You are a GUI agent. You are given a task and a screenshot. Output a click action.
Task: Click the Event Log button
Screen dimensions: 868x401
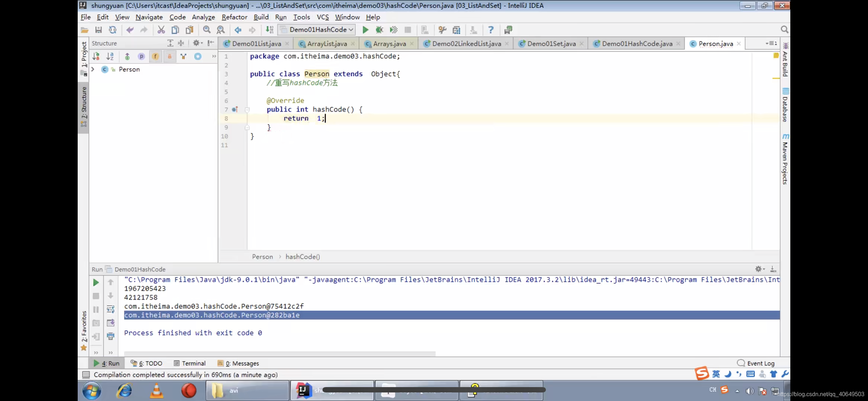click(761, 363)
